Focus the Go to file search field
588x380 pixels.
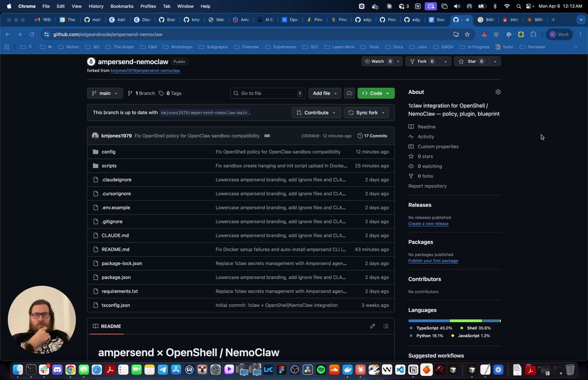coord(268,93)
